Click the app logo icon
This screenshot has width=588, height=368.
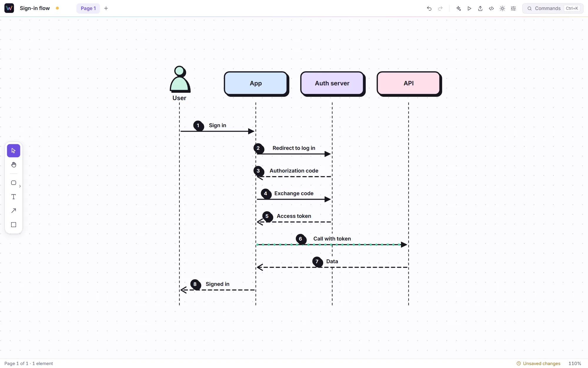pos(9,8)
